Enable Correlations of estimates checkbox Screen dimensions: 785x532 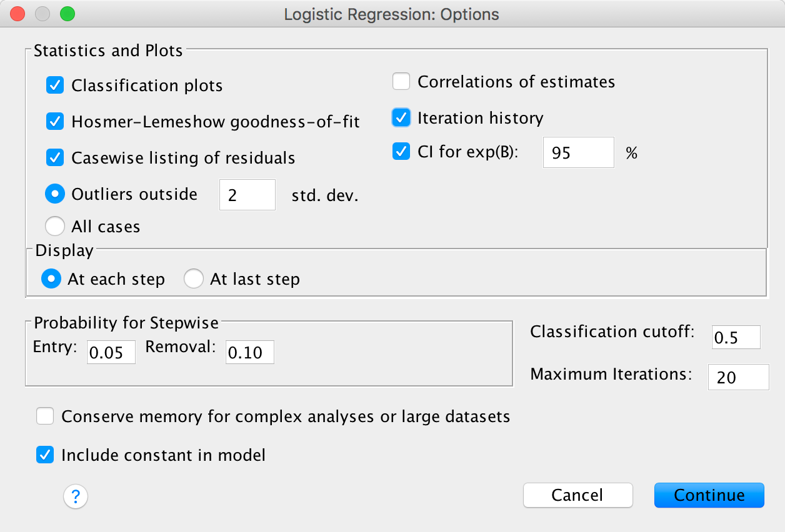click(x=401, y=82)
